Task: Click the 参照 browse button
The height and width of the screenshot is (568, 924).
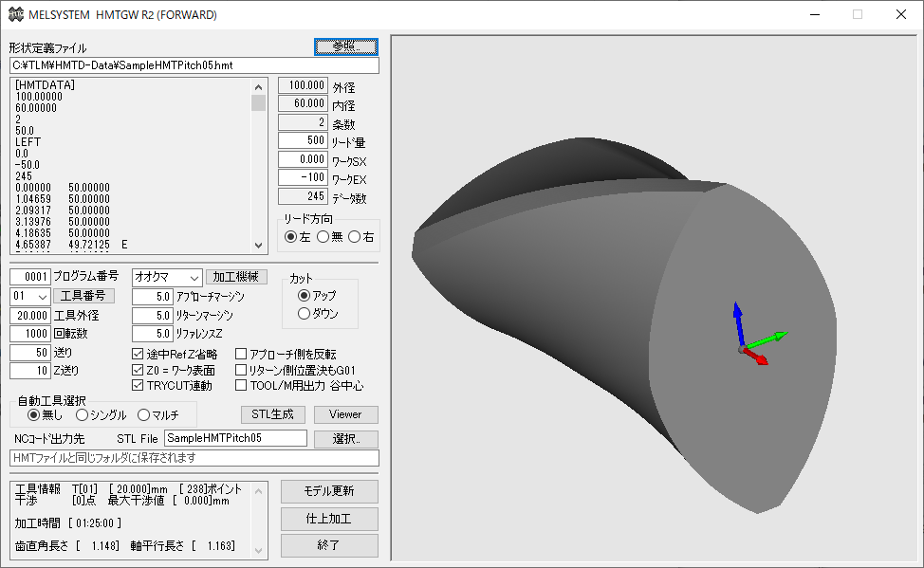Action: (x=346, y=46)
